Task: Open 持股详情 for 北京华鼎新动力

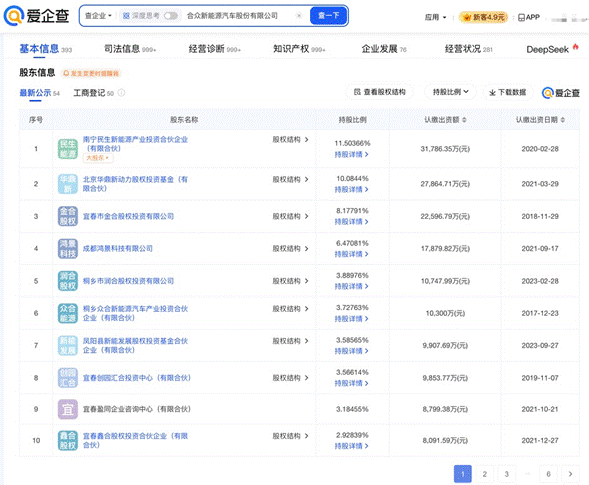Action: click(352, 189)
